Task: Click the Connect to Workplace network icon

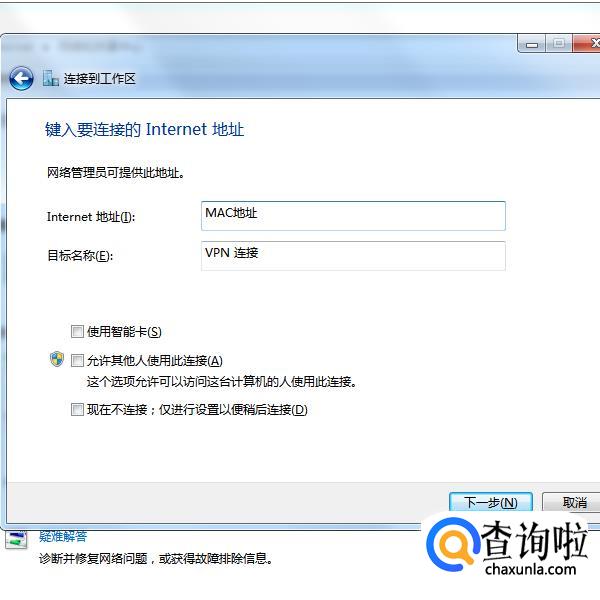Action: [x=50, y=78]
